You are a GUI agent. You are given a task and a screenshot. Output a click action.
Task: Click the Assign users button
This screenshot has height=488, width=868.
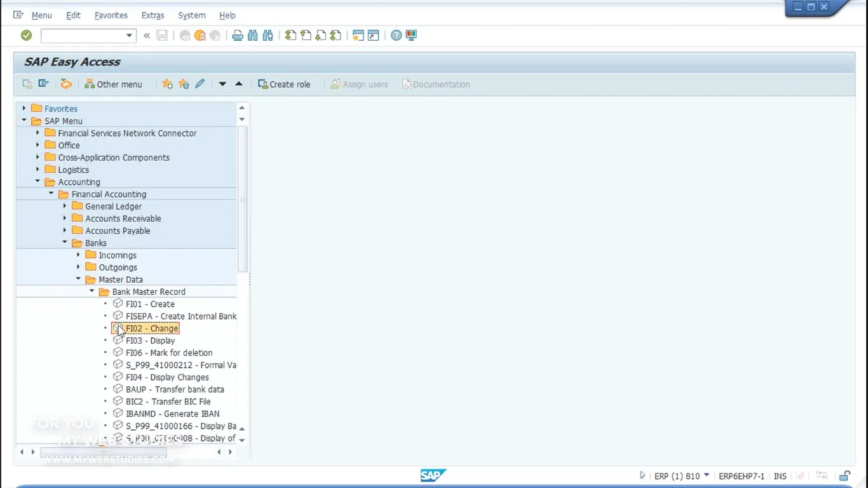(359, 84)
